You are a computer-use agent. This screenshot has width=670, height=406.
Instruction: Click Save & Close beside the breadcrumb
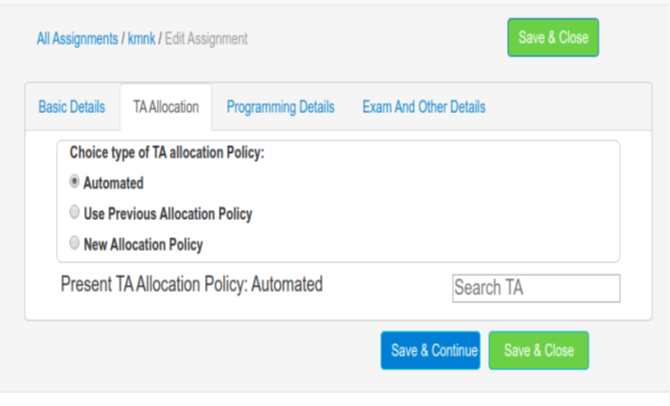[552, 38]
